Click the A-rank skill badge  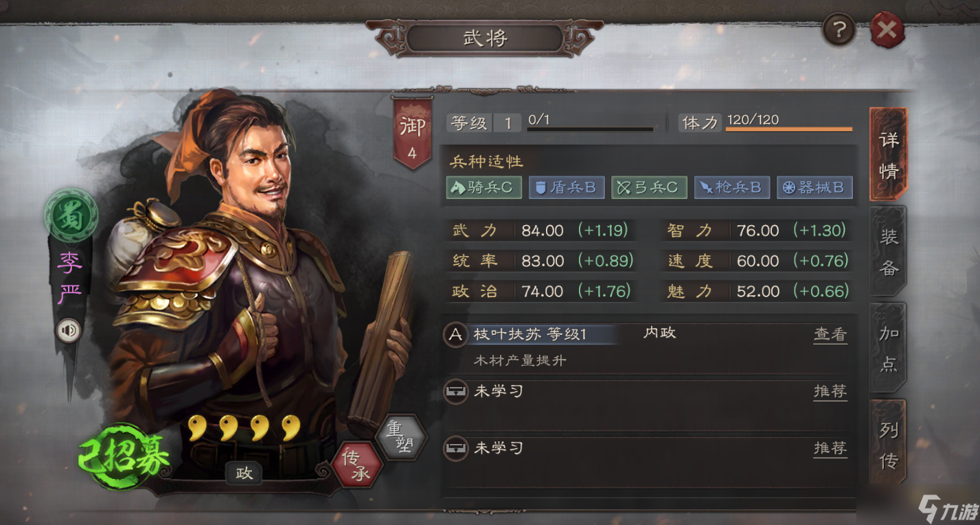pyautogui.click(x=455, y=335)
